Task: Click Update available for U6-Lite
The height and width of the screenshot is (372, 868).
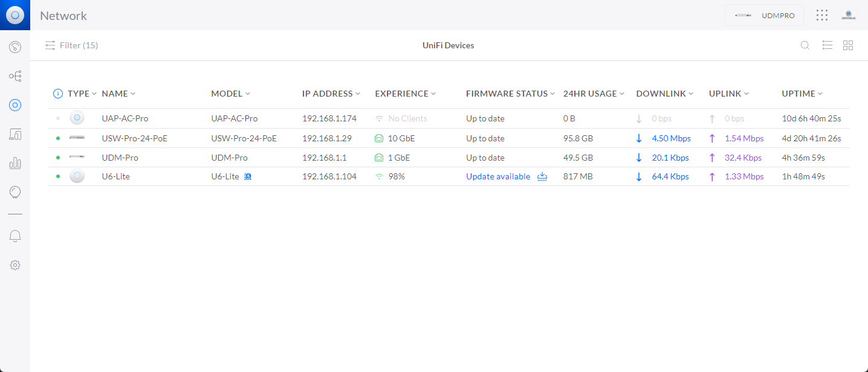Action: (498, 177)
